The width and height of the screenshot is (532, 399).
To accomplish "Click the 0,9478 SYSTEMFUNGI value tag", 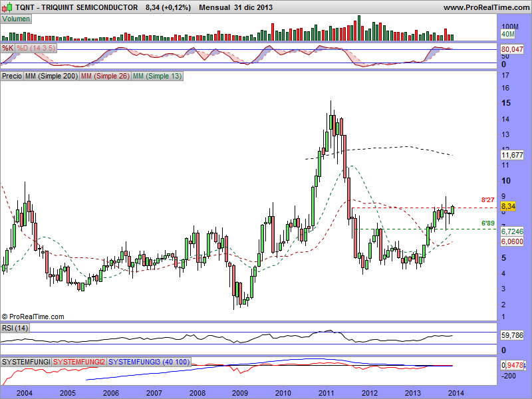I will [x=513, y=365].
